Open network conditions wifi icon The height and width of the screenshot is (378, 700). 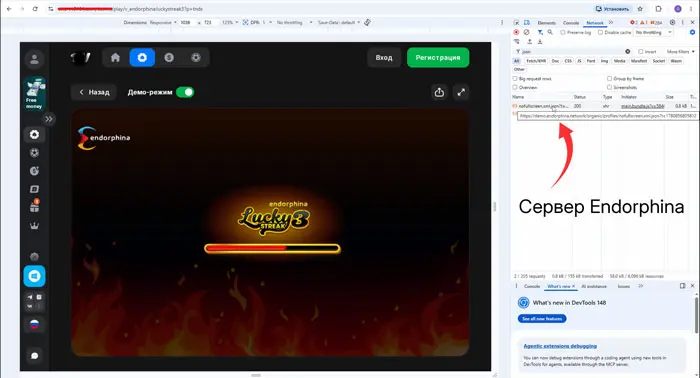pyautogui.click(x=517, y=42)
